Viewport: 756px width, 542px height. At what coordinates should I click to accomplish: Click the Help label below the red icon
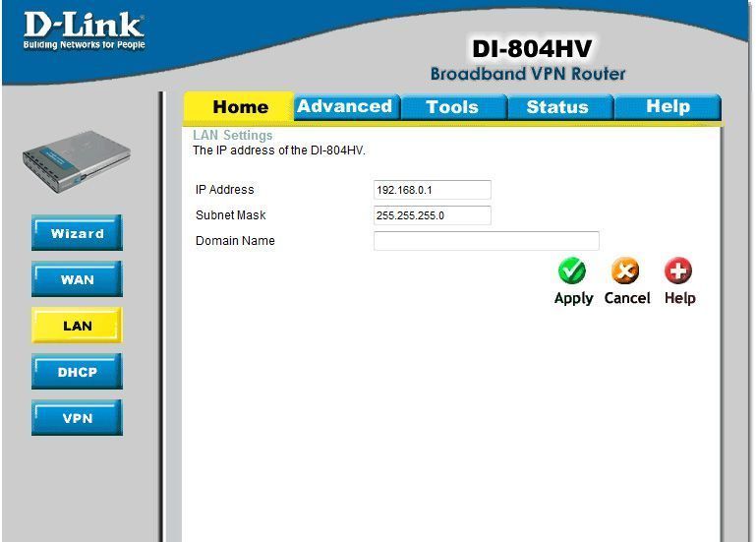[680, 298]
